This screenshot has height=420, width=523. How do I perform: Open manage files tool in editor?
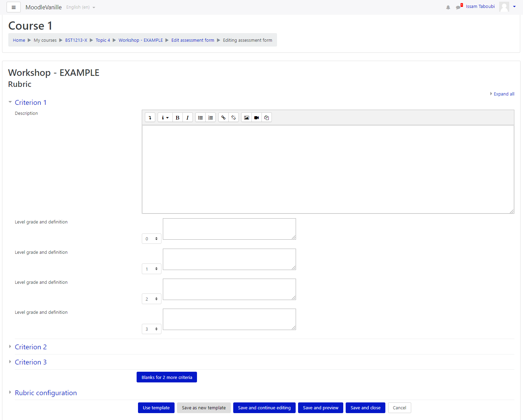point(267,118)
